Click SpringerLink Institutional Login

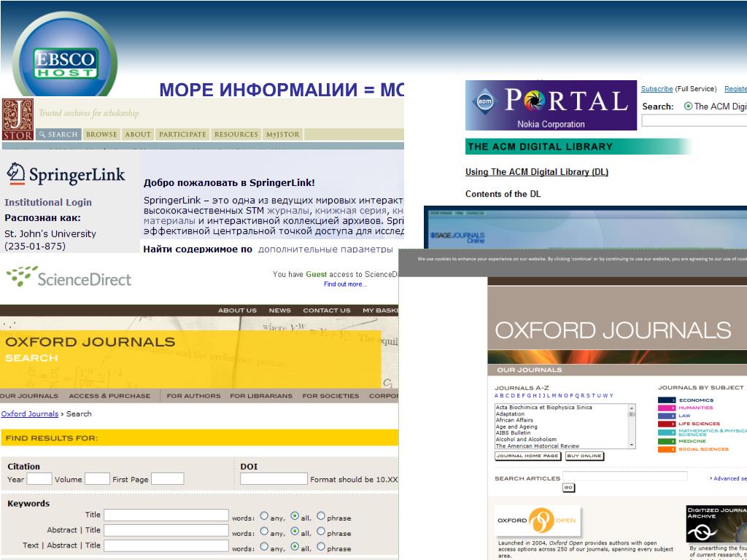(x=48, y=203)
